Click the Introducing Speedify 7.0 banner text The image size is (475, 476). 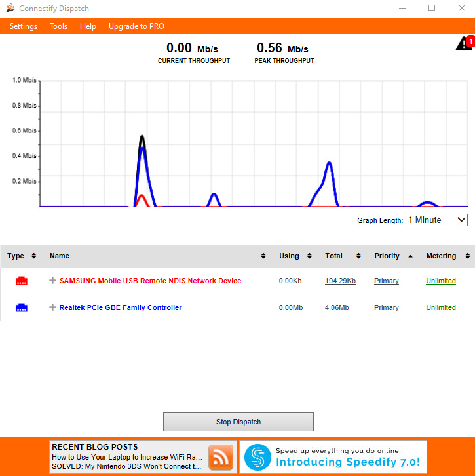(348, 462)
